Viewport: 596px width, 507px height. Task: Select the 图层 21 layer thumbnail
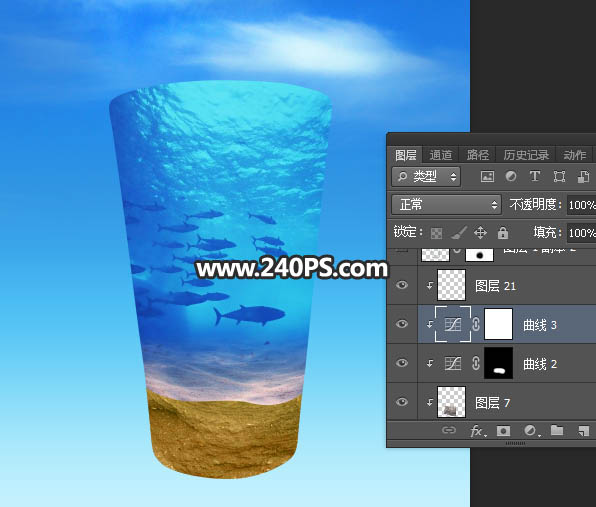point(452,285)
